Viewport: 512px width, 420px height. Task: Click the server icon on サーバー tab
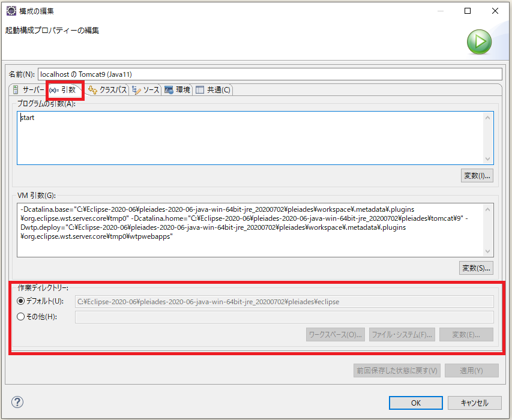(x=16, y=90)
